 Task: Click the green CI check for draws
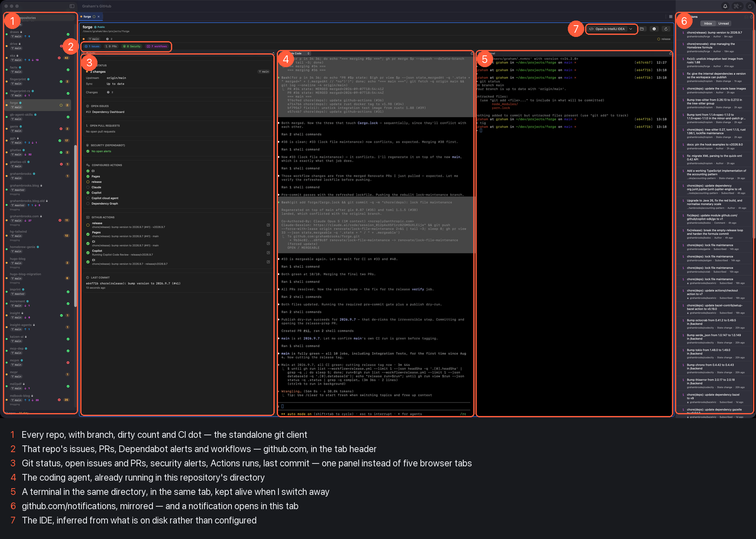coord(68,34)
